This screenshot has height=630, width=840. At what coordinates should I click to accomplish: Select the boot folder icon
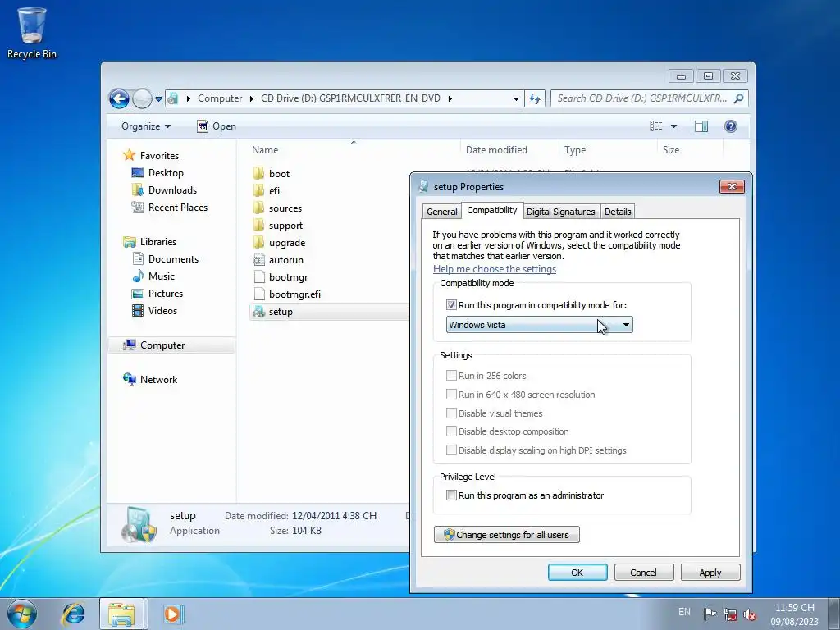coord(258,173)
